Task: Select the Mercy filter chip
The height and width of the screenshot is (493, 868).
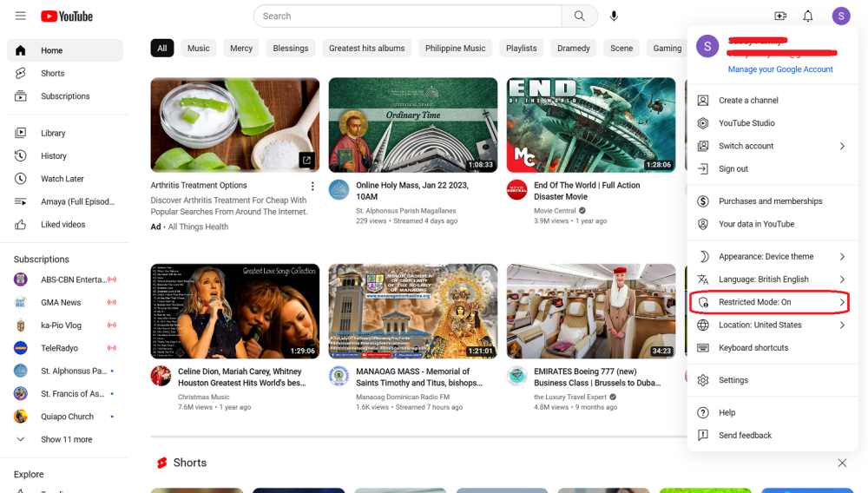Action: (241, 48)
